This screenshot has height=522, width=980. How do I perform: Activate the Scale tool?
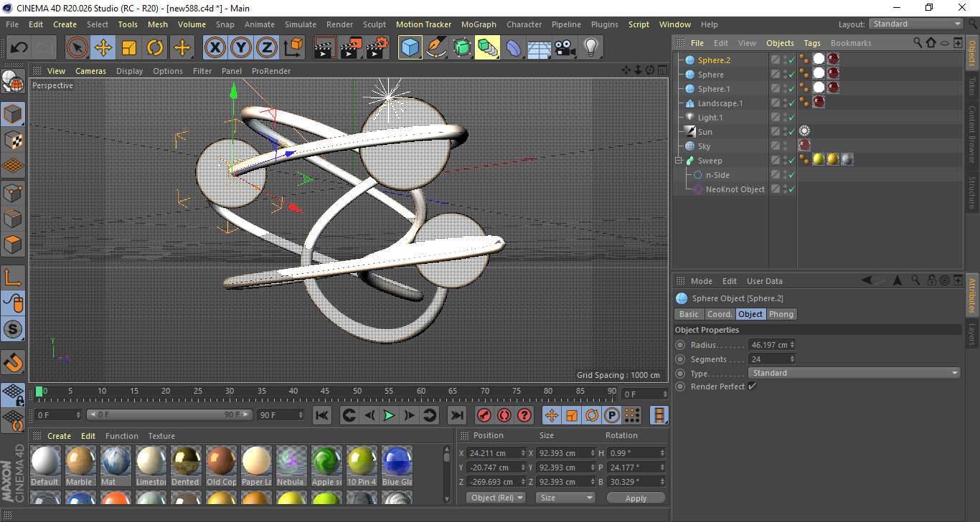click(129, 48)
